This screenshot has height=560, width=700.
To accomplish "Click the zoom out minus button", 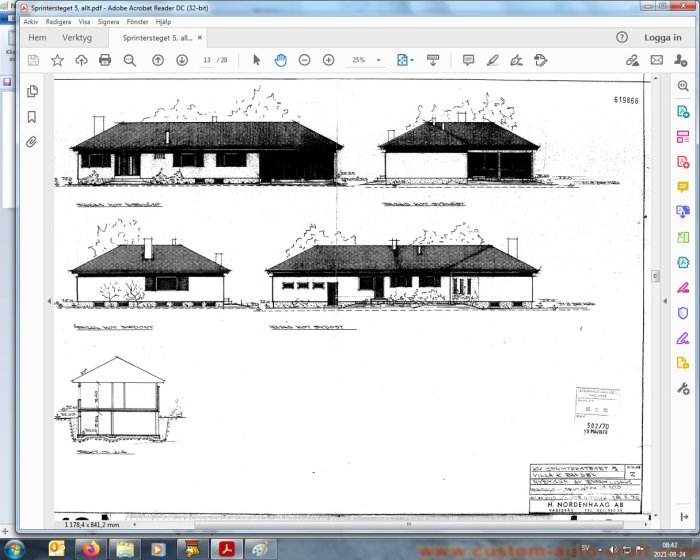I will [x=304, y=60].
